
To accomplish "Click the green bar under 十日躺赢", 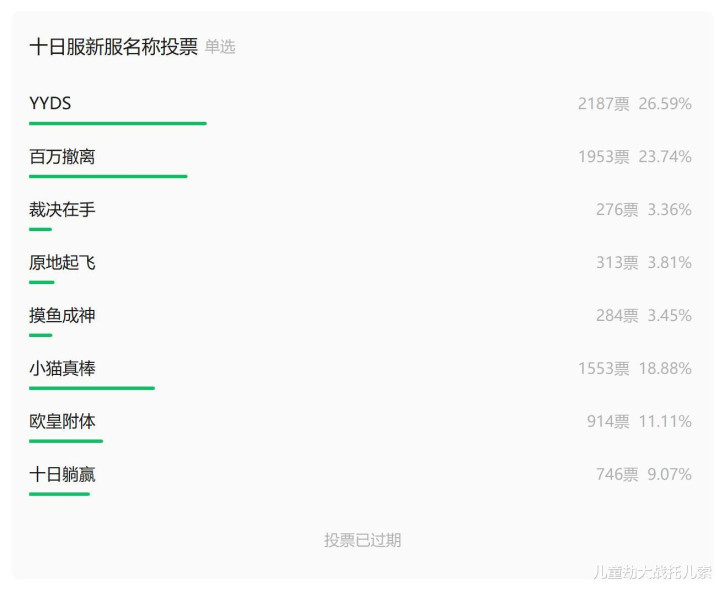I will [x=59, y=493].
